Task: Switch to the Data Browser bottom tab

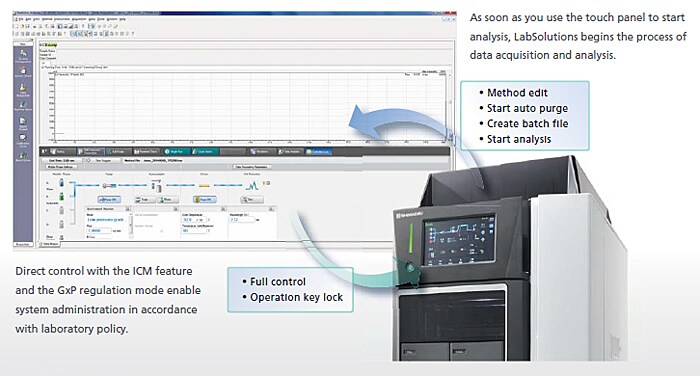Action: point(50,244)
